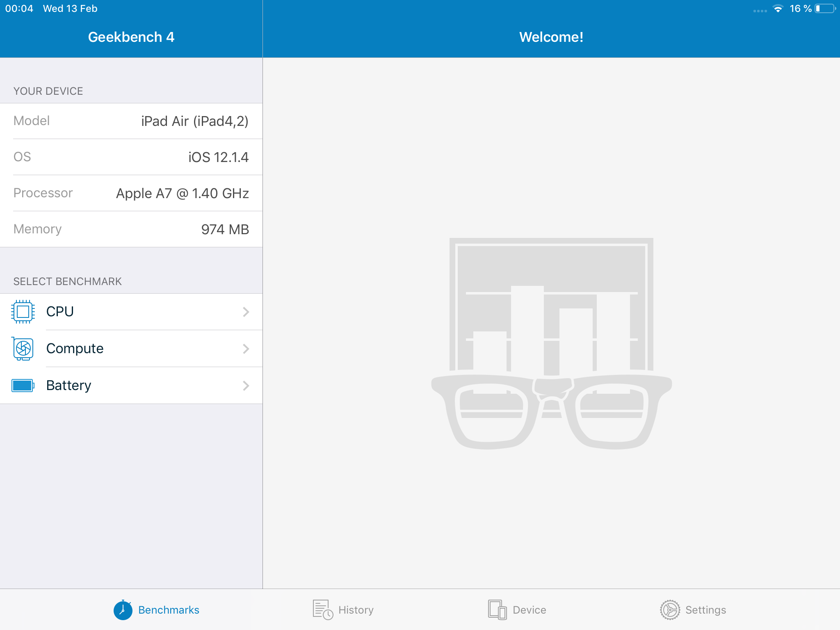Viewport: 840px width, 630px height.
Task: Select the Compute benchmark row
Action: pyautogui.click(x=131, y=349)
